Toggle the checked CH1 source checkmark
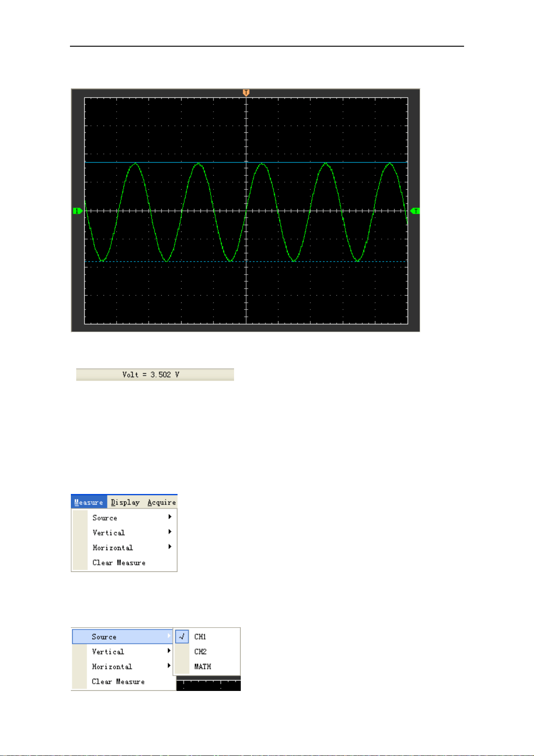 [182, 636]
